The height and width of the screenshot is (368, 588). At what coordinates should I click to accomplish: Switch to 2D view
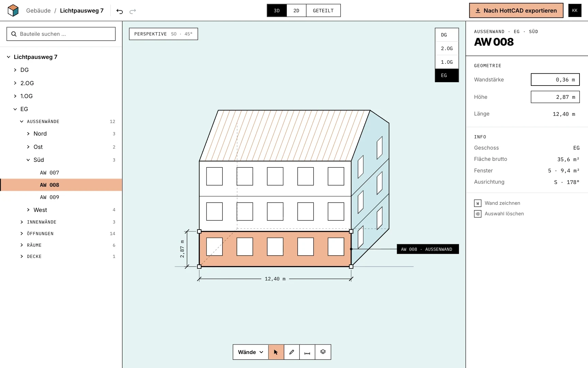[296, 11]
